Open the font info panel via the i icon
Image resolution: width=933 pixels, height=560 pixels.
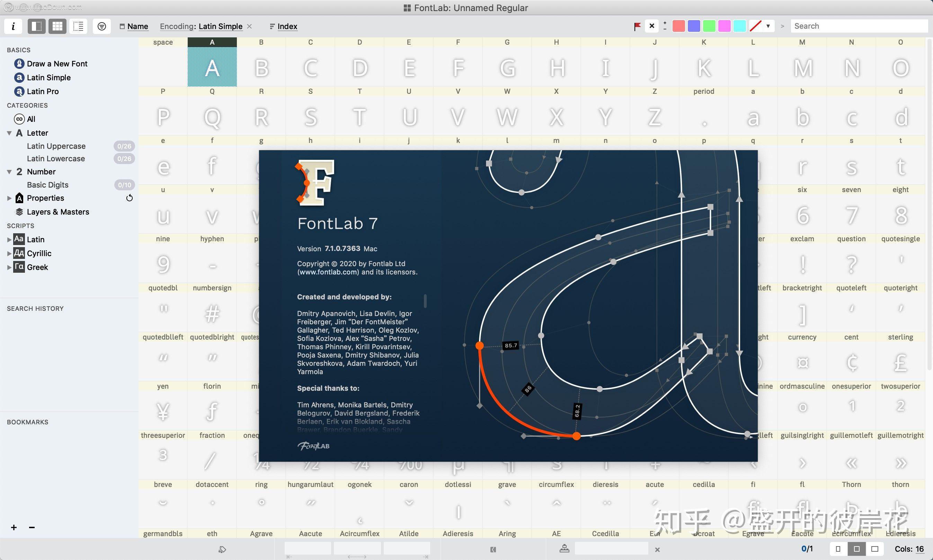pyautogui.click(x=13, y=26)
